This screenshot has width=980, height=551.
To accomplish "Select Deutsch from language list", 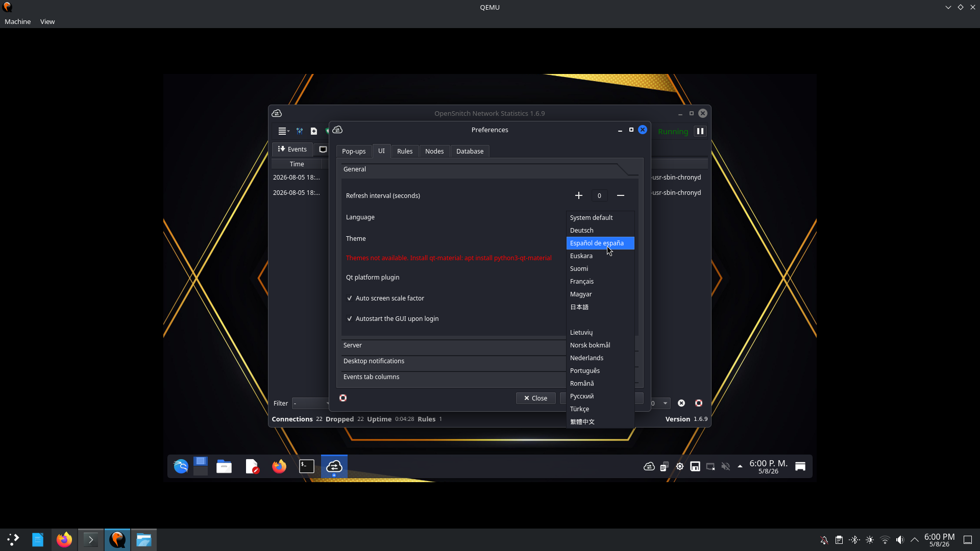I will pos(600,231).
